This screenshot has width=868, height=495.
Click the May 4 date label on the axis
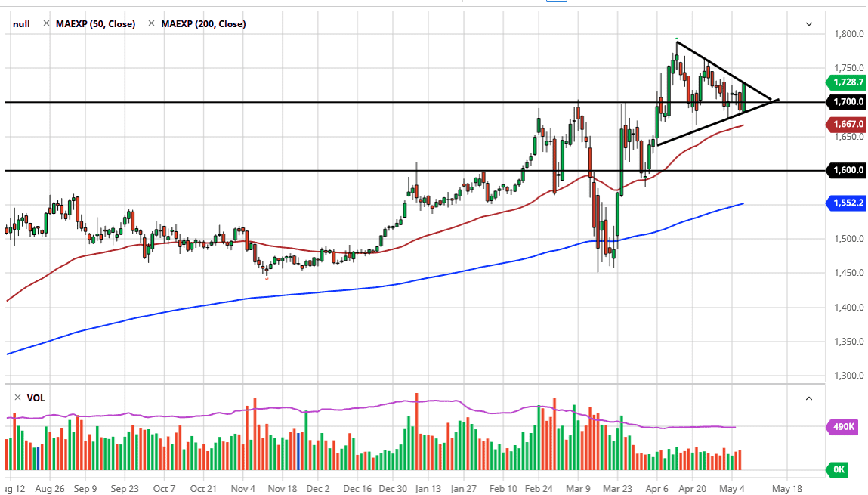[x=731, y=489]
